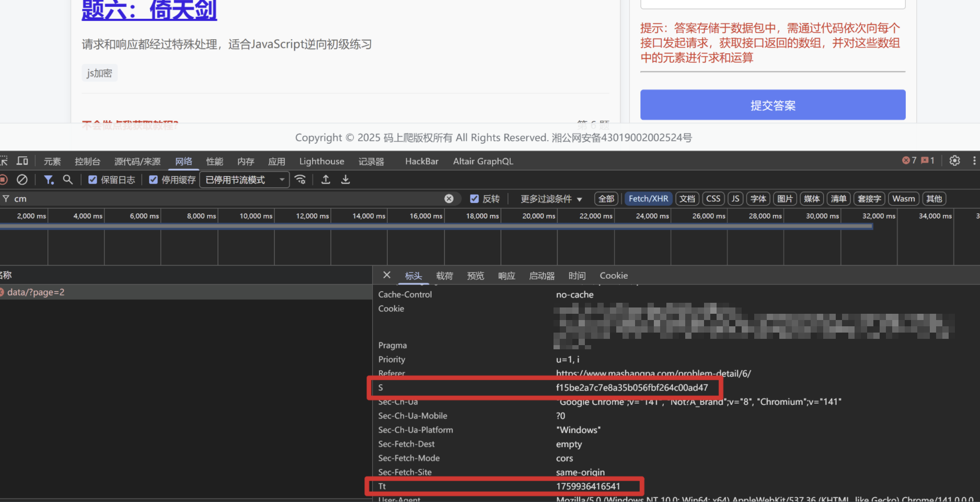Filter requests by Wasm type
Image resolution: width=980 pixels, height=502 pixels.
click(x=904, y=199)
